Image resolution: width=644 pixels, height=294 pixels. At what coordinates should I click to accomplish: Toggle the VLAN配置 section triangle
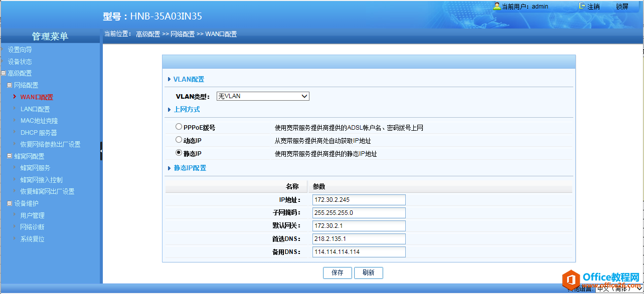pyautogui.click(x=169, y=79)
